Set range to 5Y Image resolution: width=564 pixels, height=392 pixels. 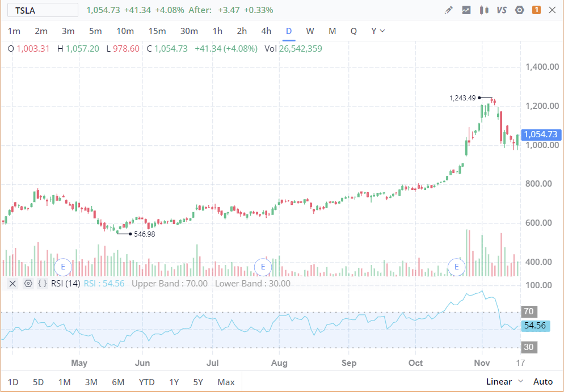(198, 382)
